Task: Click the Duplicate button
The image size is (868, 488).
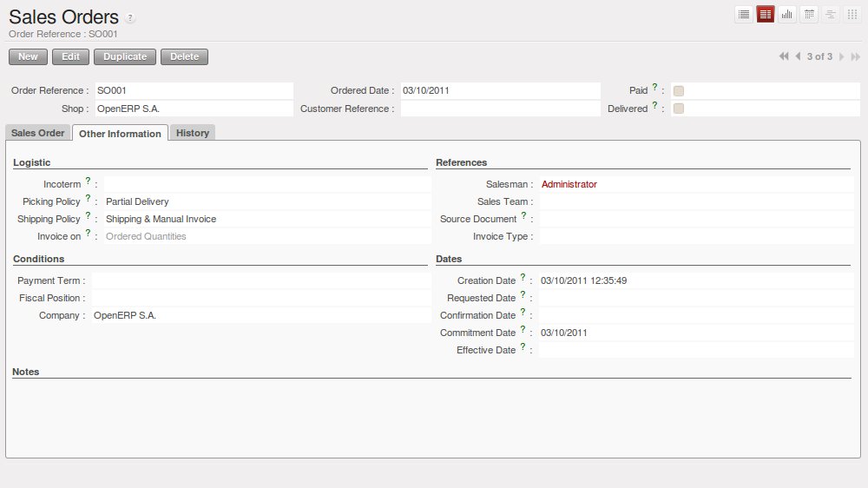Action: pyautogui.click(x=125, y=56)
